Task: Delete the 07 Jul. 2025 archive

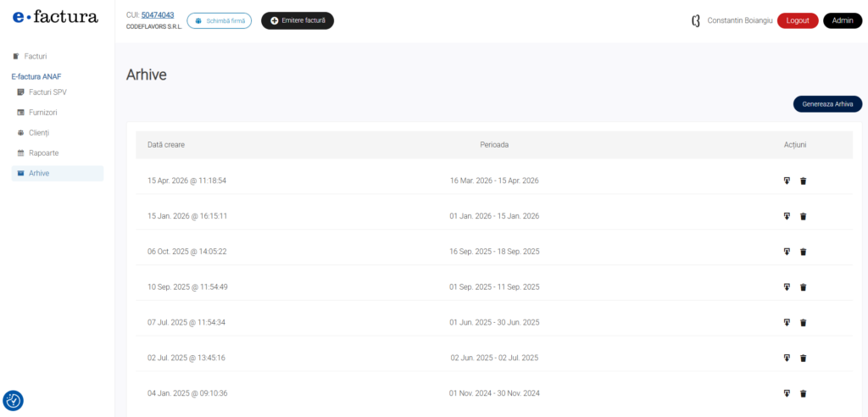Action: point(804,322)
